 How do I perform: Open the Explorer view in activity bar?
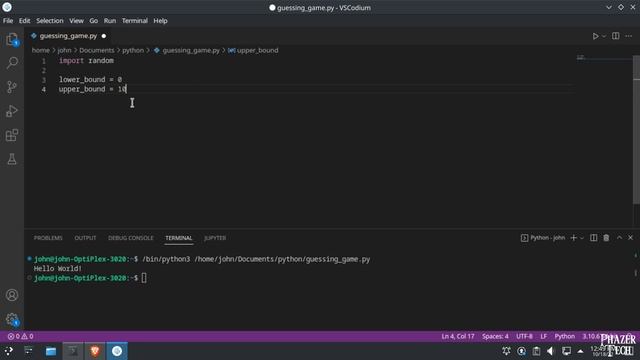click(x=12, y=40)
